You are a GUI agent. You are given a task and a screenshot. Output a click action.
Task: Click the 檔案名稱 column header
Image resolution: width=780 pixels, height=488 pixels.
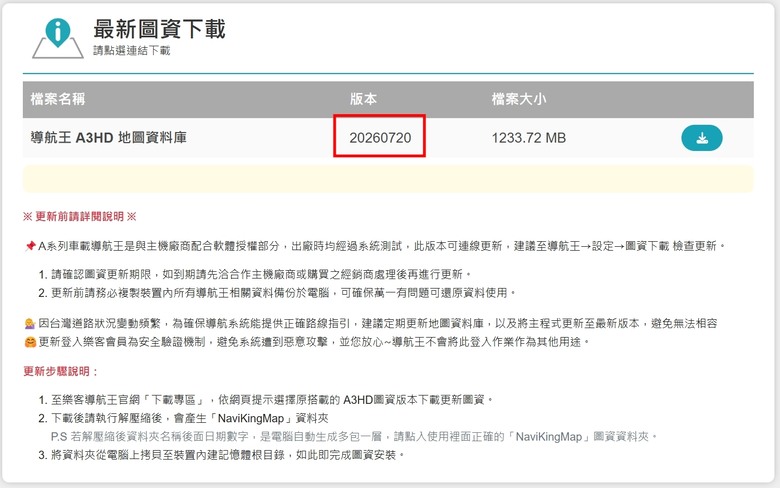coord(58,99)
